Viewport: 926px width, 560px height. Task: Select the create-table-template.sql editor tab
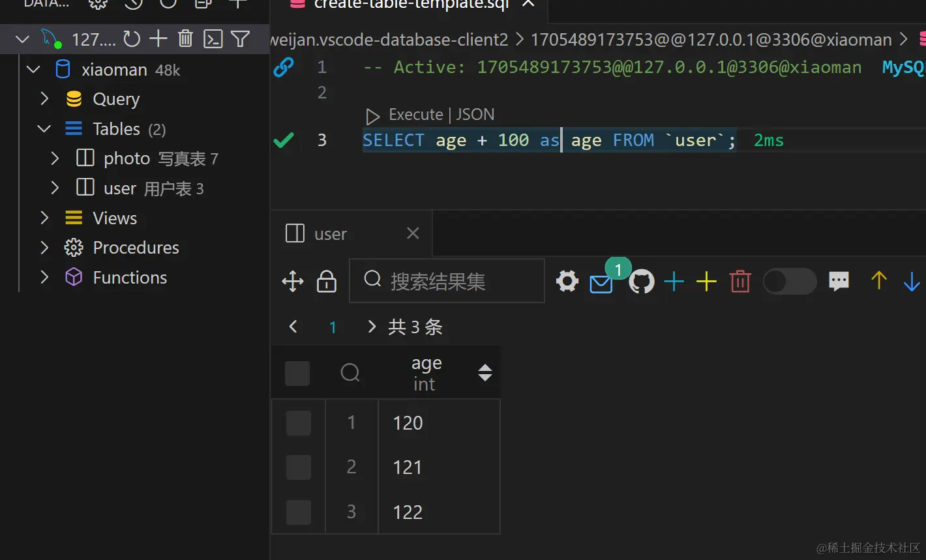point(411,5)
